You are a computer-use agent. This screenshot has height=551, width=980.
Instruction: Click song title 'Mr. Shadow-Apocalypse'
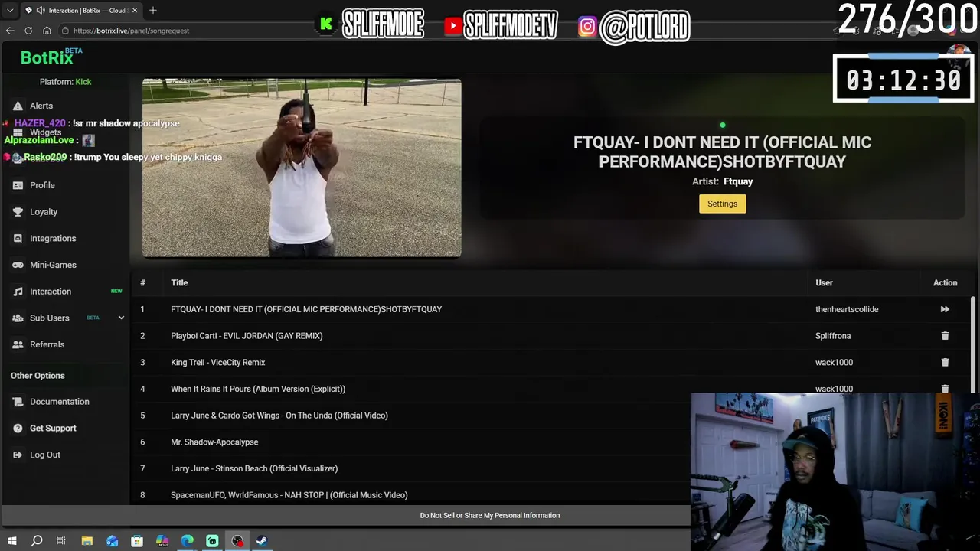[x=214, y=442]
